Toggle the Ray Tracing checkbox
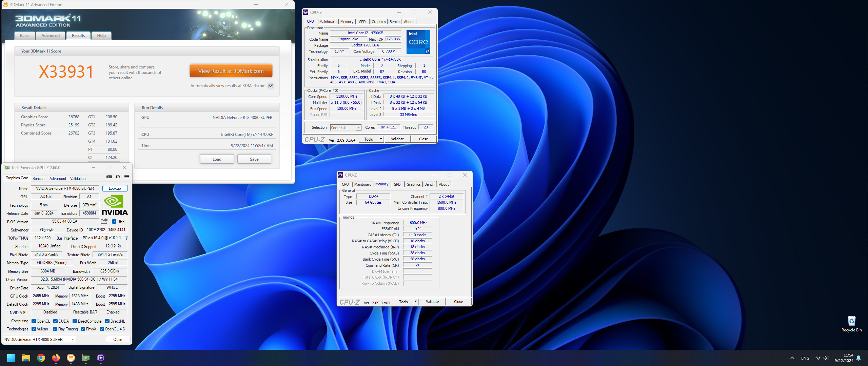Screen dimensions: 868x366 55,329
